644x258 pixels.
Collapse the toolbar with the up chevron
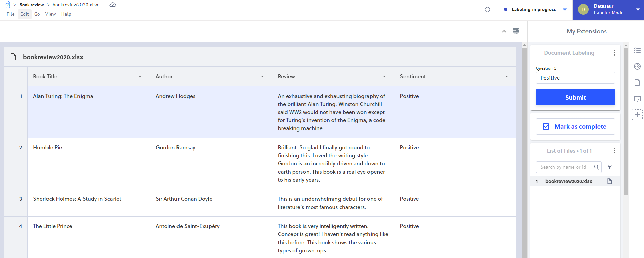pyautogui.click(x=504, y=31)
